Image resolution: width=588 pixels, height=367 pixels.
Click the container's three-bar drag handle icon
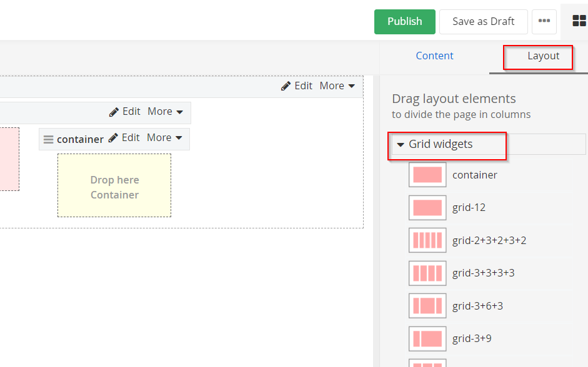[x=48, y=140]
